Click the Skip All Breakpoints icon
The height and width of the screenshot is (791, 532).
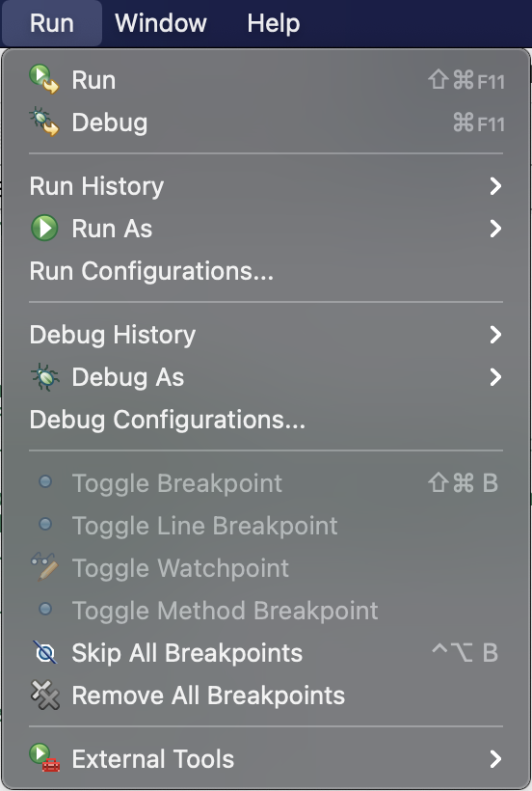point(45,652)
